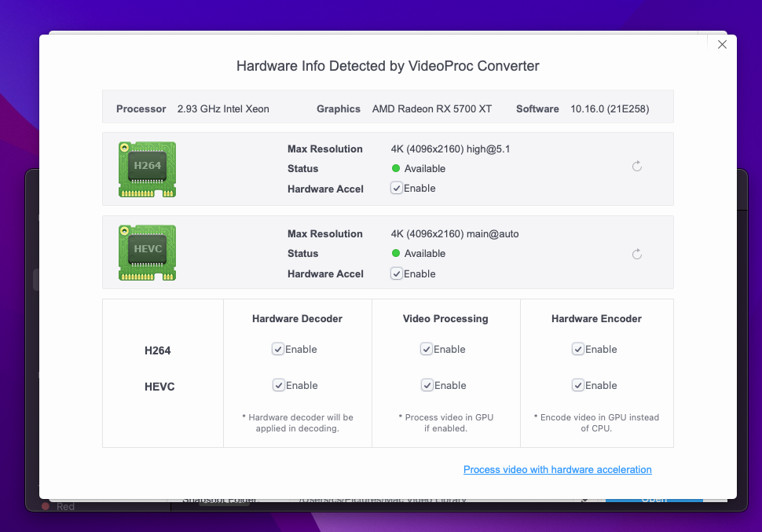The image size is (762, 532).
Task: Click the HEVC green Available status dot
Action: click(x=396, y=253)
